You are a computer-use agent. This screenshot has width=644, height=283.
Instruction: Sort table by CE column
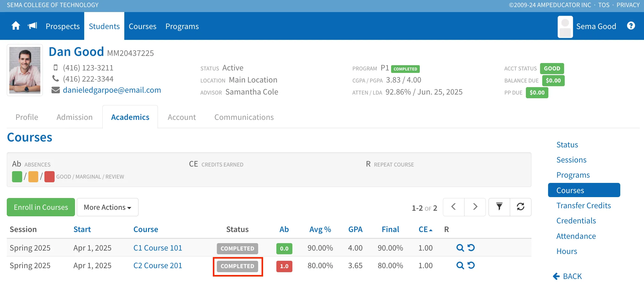click(425, 229)
